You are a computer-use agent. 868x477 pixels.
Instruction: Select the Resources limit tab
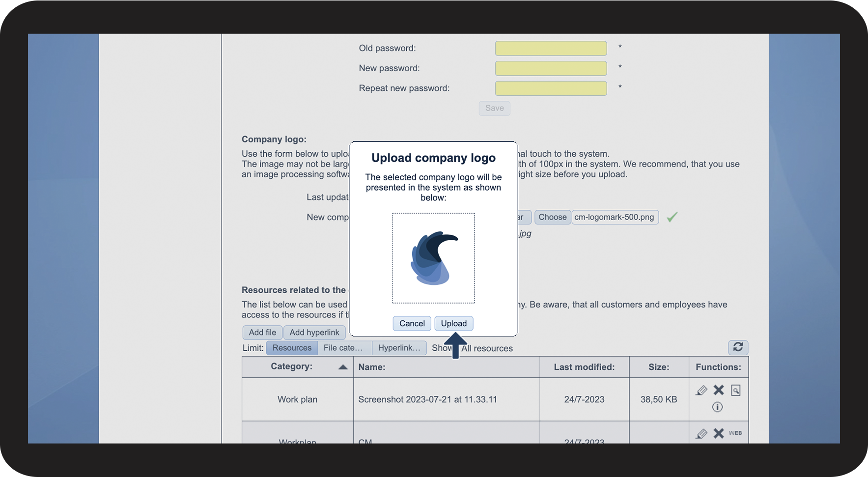coord(292,348)
